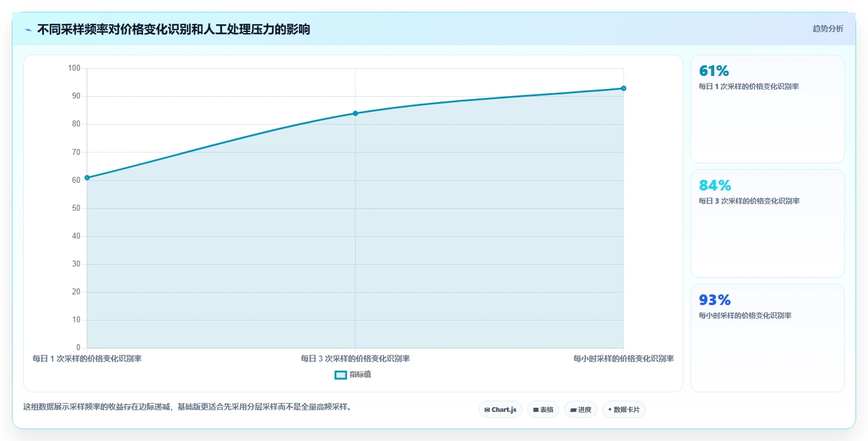The image size is (868, 441).
Task: Click the footer note about 边际递减
Action: coord(187,407)
